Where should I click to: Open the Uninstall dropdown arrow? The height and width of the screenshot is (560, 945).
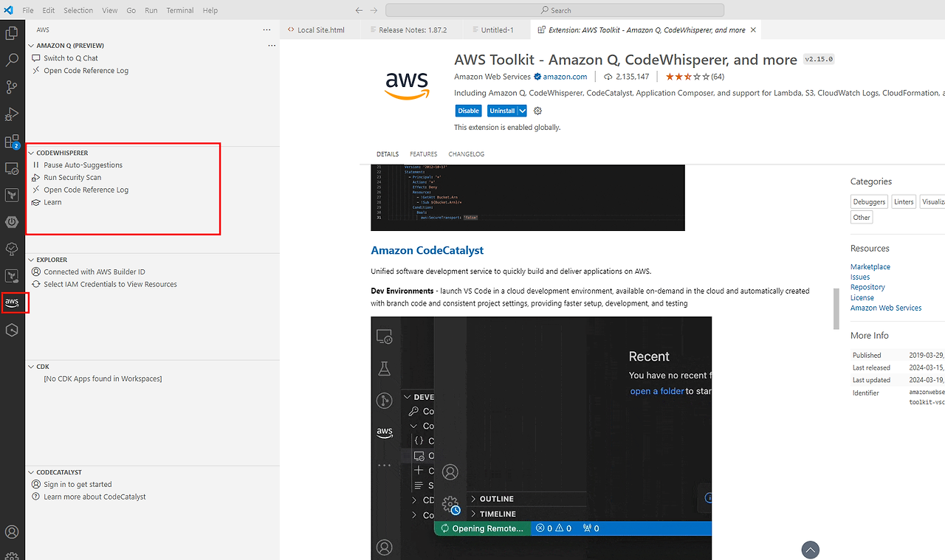tap(522, 111)
